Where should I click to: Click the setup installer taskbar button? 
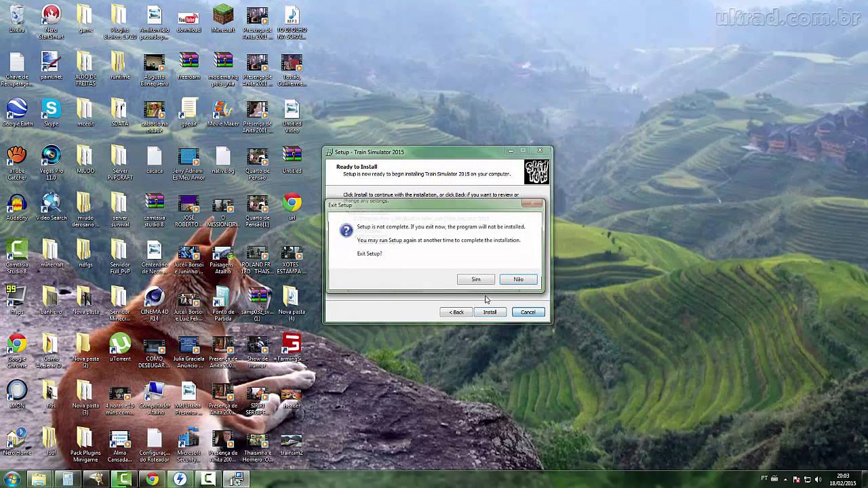(x=237, y=479)
